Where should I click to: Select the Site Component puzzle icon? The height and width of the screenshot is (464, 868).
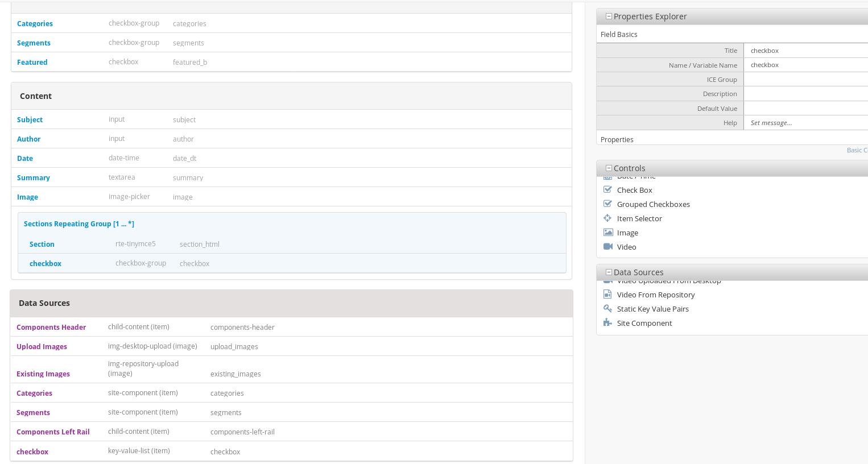tap(607, 323)
